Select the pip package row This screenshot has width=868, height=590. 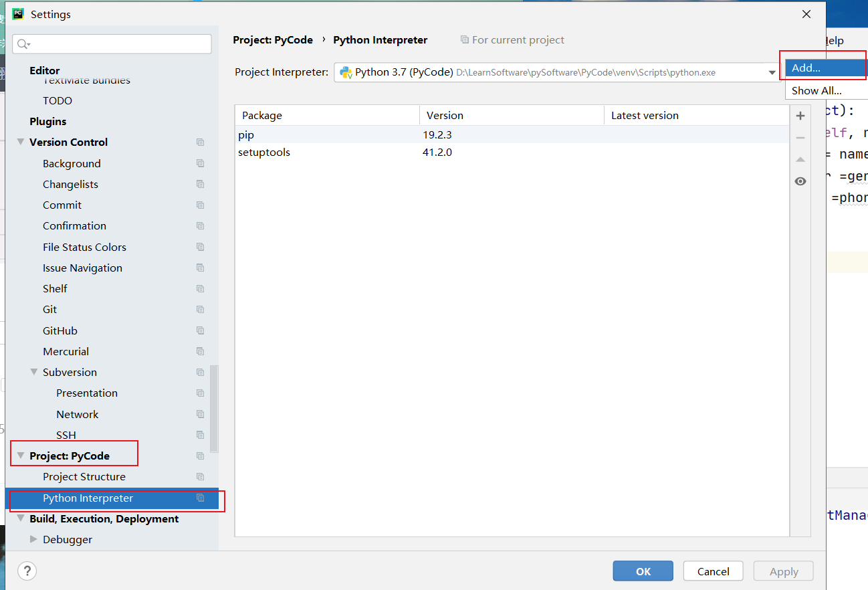coord(512,134)
